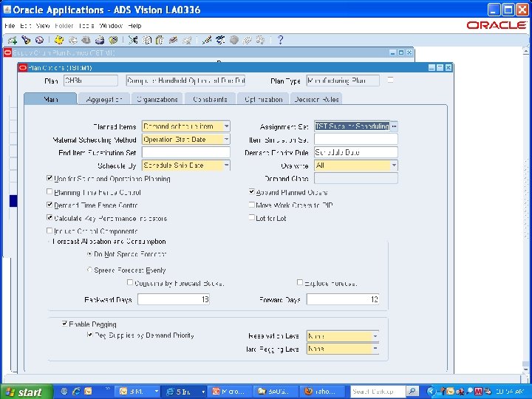
Task: Click the New record toolbar icon
Action: pyautogui.click(x=13, y=41)
